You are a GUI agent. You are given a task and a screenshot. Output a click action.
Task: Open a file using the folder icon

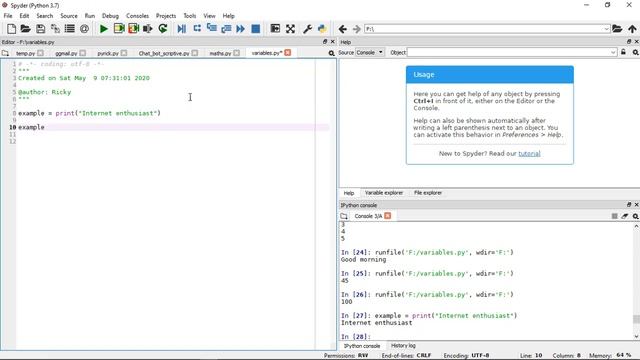[x=26, y=29]
